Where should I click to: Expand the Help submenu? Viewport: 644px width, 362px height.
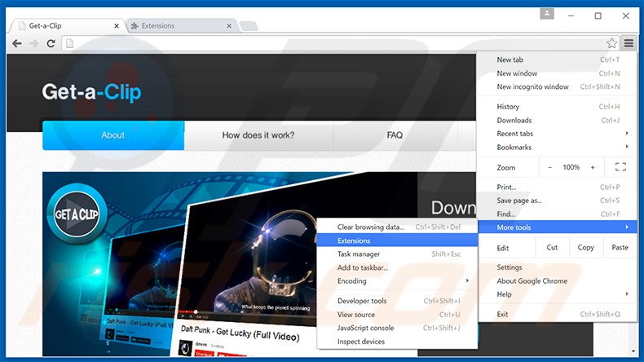[x=558, y=294]
